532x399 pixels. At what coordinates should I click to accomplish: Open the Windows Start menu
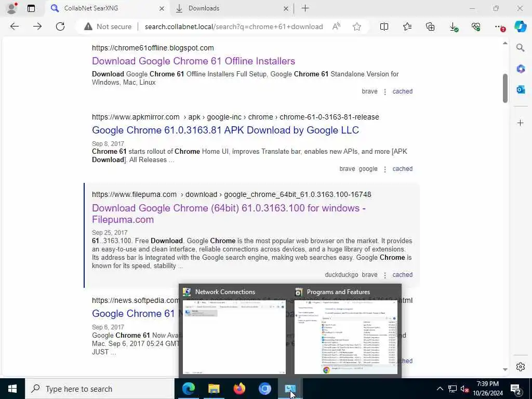[x=12, y=389]
